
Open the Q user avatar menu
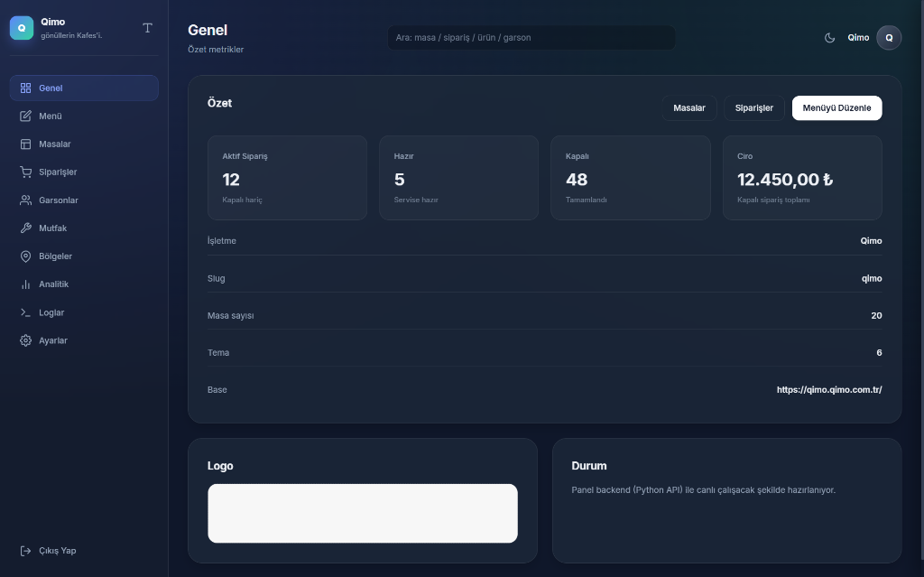click(889, 38)
